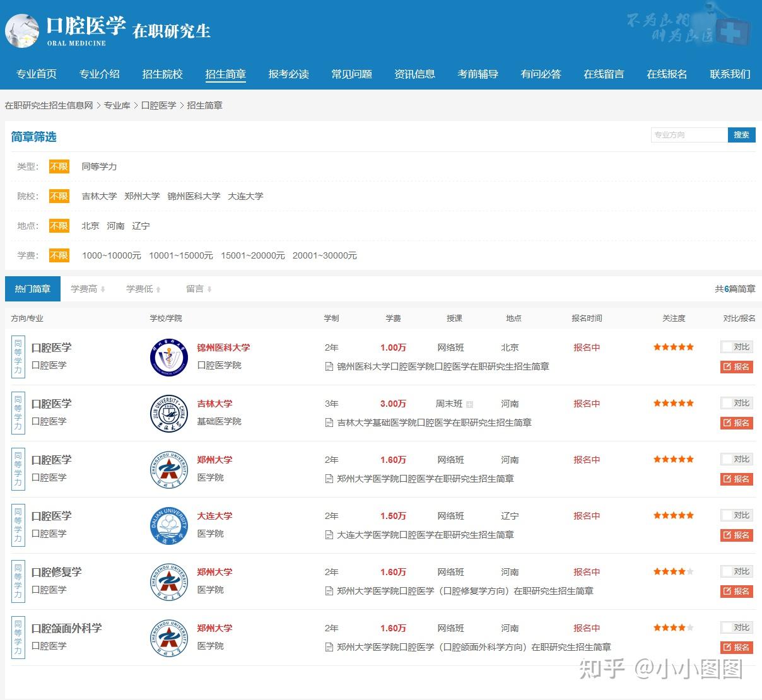This screenshot has width=762, height=700.
Task: Open the 锦州医科大学 school logo
Action: 169,358
